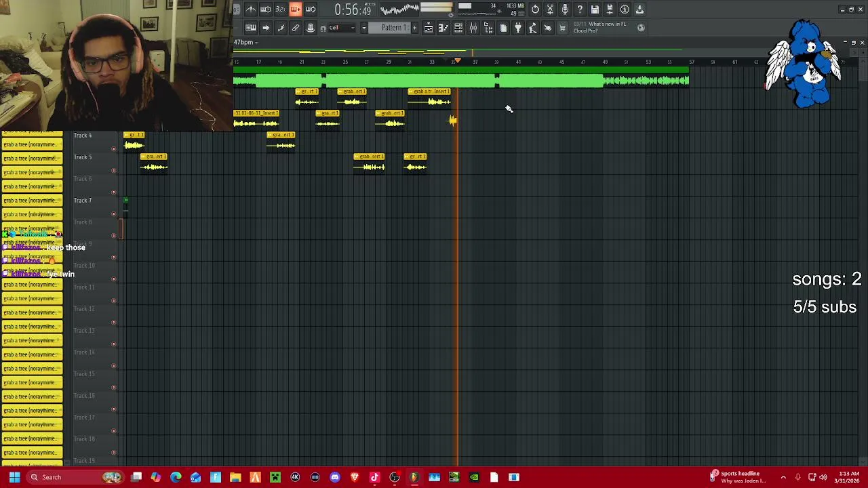Open the Piano roll icon
Screen dimensions: 868x488
[443, 28]
